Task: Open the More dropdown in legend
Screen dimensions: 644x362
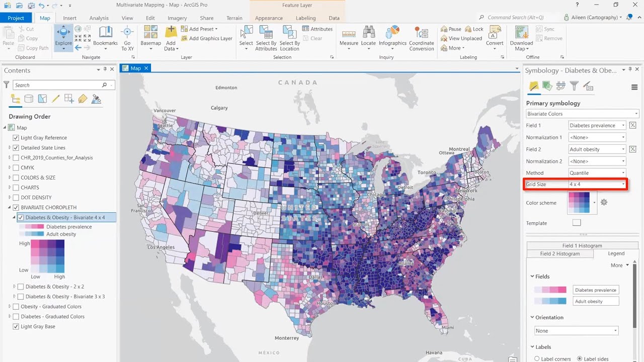Action: pyautogui.click(x=620, y=265)
